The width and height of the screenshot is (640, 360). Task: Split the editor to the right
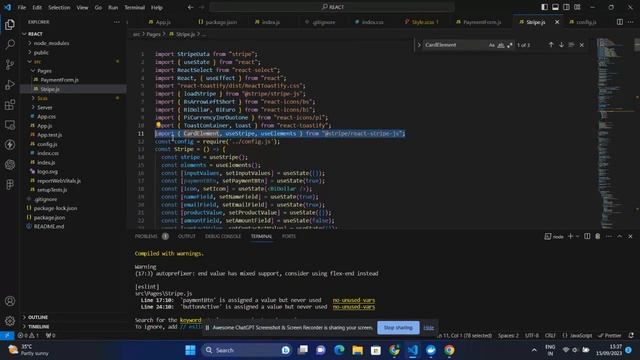click(620, 22)
